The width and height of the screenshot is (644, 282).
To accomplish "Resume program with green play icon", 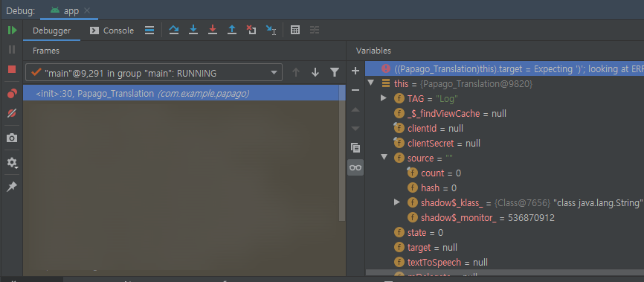I will [x=12, y=30].
